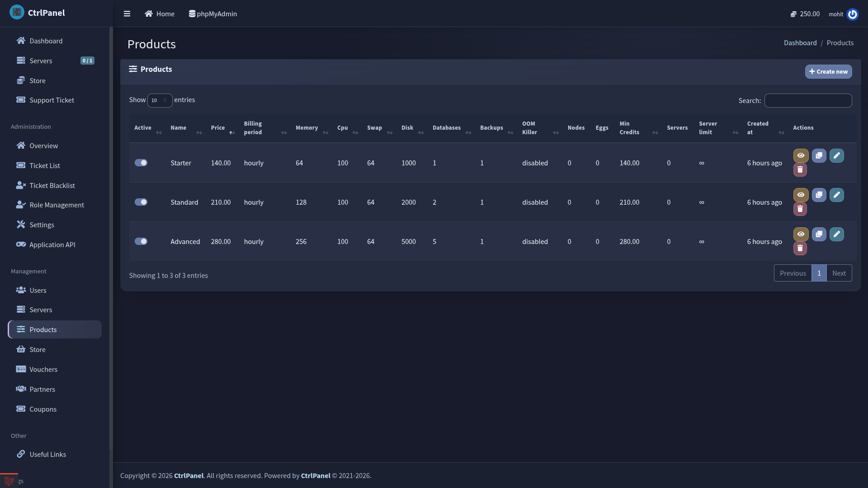Disable the Starter product toggle

141,163
